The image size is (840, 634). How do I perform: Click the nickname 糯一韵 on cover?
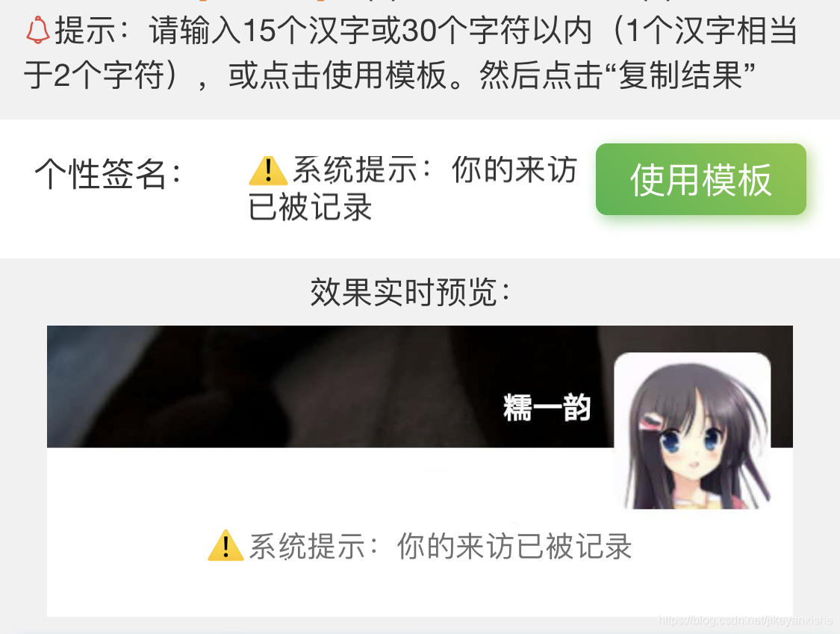(547, 407)
